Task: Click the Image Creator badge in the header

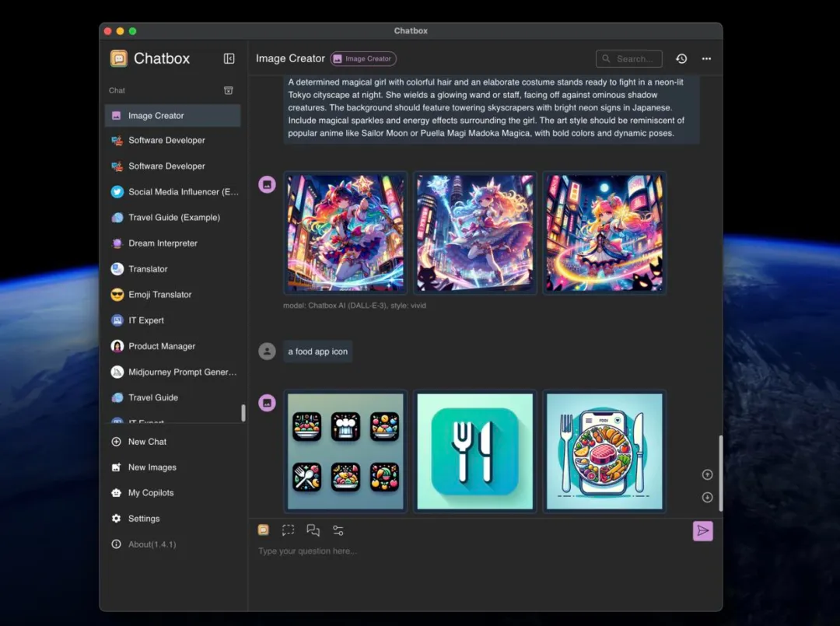Action: coord(363,58)
